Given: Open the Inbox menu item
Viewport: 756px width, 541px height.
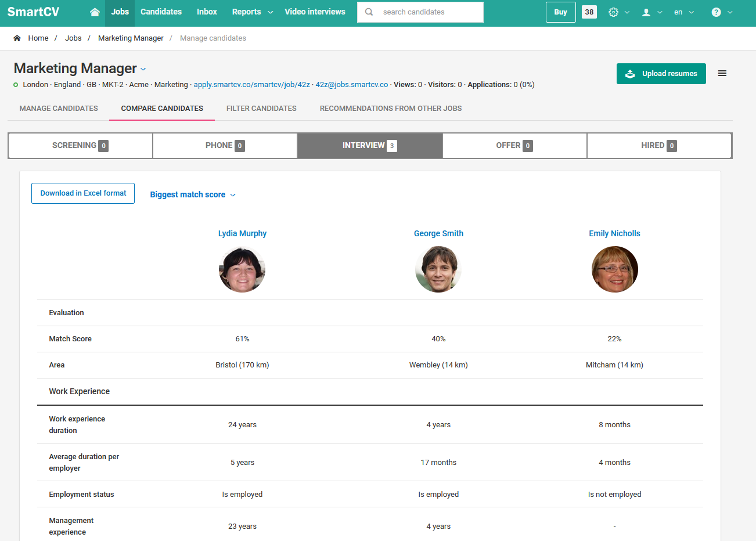Looking at the screenshot, I should [207, 12].
